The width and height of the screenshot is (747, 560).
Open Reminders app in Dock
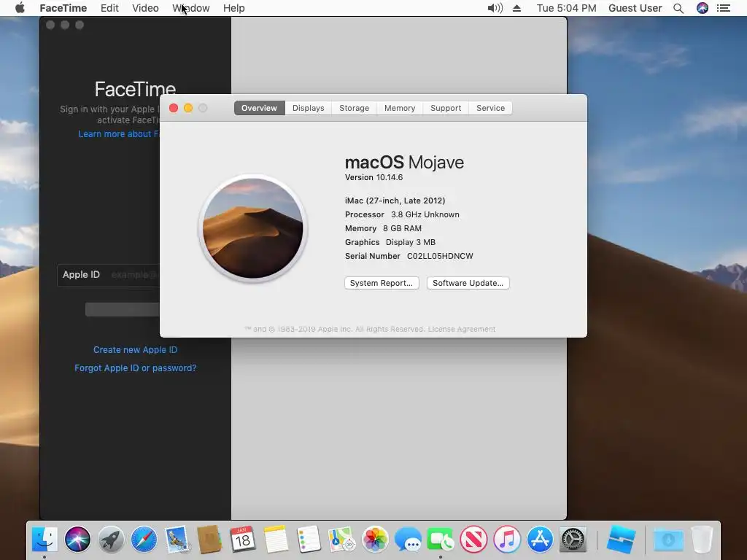tap(309, 540)
